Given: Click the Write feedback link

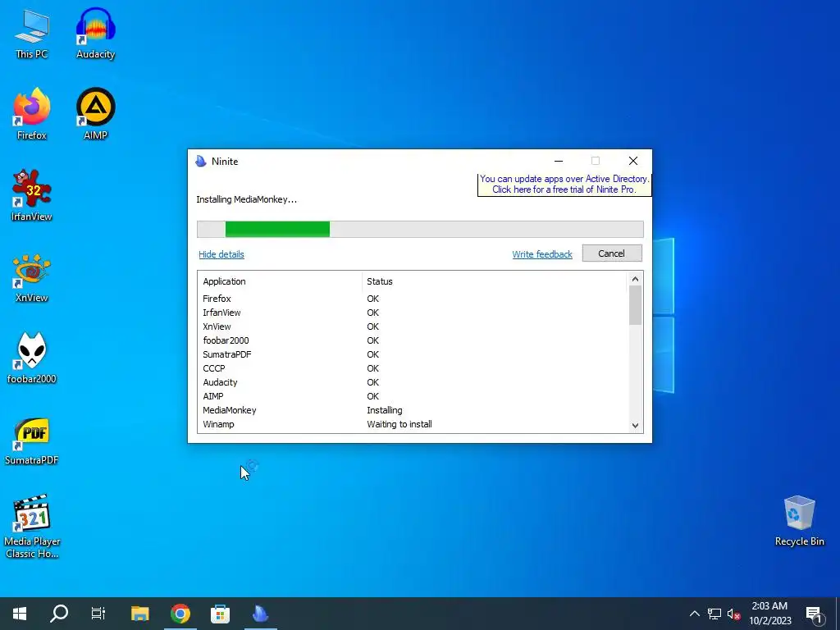Looking at the screenshot, I should tap(542, 254).
